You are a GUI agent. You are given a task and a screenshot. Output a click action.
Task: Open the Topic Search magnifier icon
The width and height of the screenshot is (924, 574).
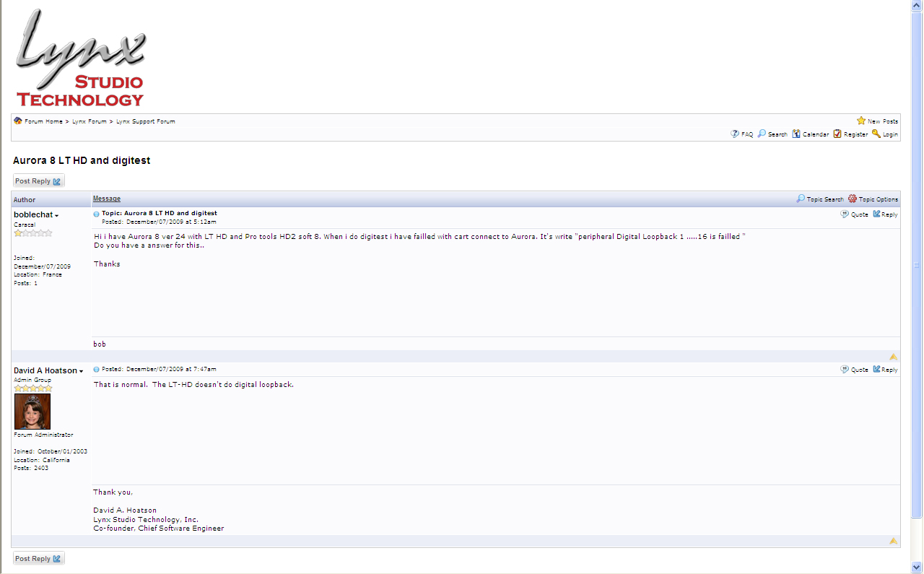(x=801, y=199)
